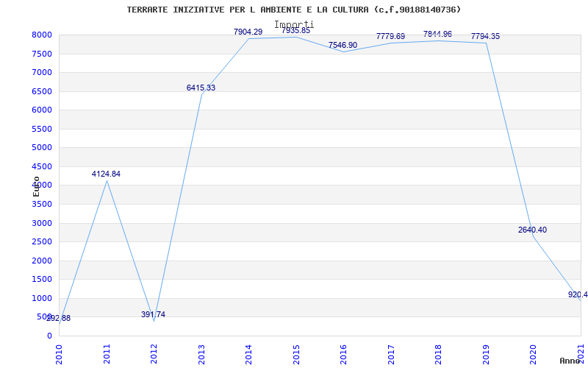Screen dimensions: 588x368
Task: Select data label 4124.84 for 2011
Action: (x=106, y=174)
